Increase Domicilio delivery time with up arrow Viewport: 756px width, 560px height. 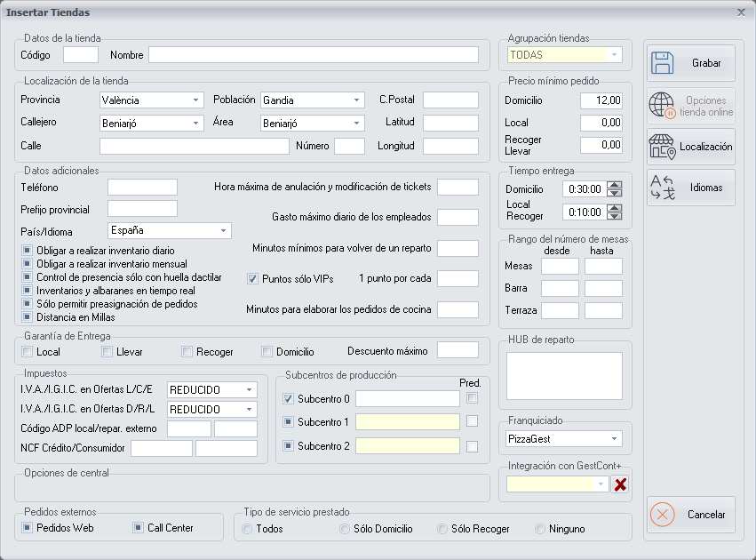[x=615, y=185]
